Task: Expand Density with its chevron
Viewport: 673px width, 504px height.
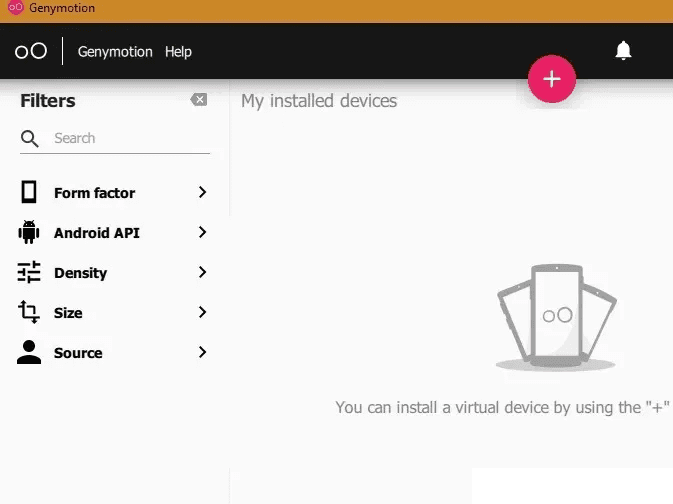Action: click(x=203, y=272)
